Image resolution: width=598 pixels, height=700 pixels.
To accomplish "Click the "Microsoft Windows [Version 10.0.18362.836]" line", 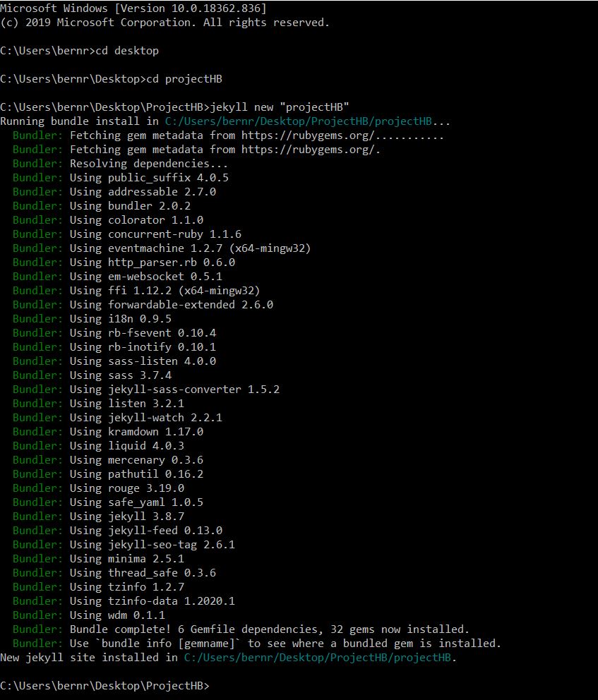I will (x=133, y=8).
